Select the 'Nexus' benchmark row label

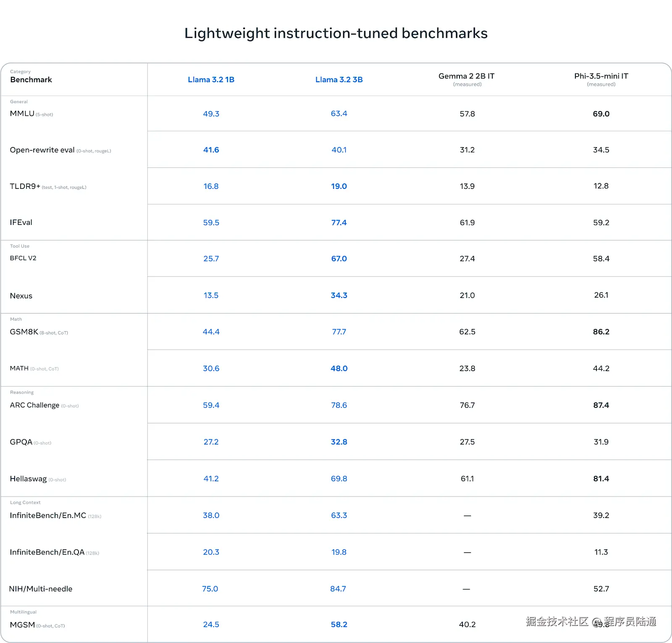pos(21,296)
